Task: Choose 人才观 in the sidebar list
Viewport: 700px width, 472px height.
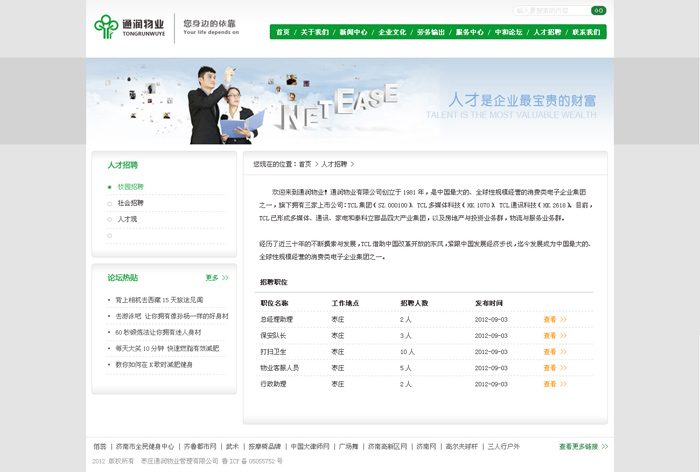Action: click(x=128, y=219)
